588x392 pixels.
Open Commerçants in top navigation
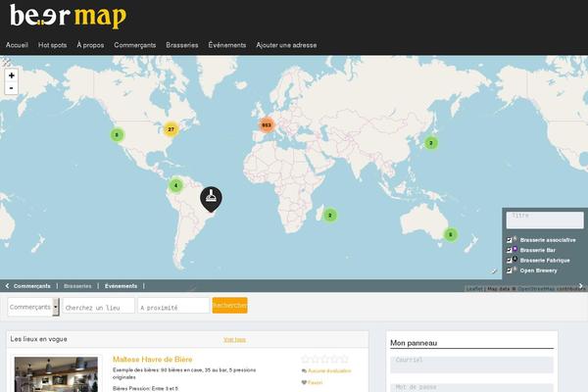(135, 45)
